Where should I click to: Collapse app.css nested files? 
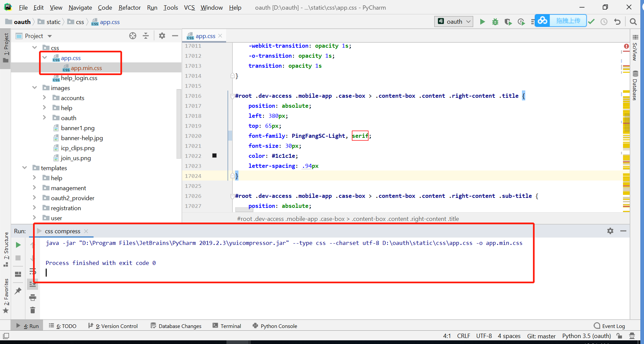click(x=44, y=58)
